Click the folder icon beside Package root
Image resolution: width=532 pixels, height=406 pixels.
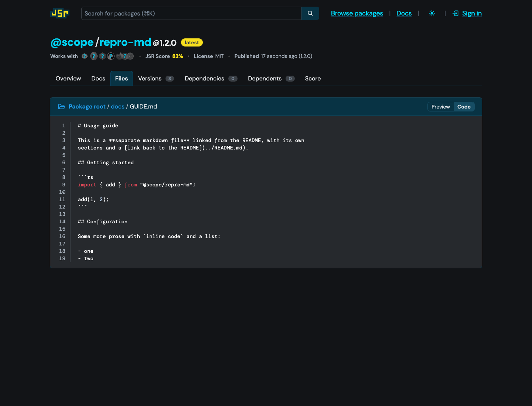pos(61,107)
